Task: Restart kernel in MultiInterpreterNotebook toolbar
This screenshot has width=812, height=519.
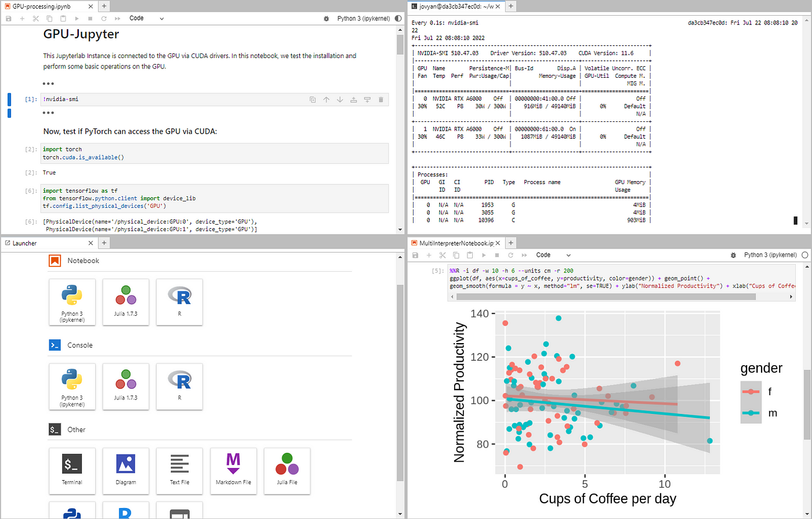Action: tap(510, 255)
